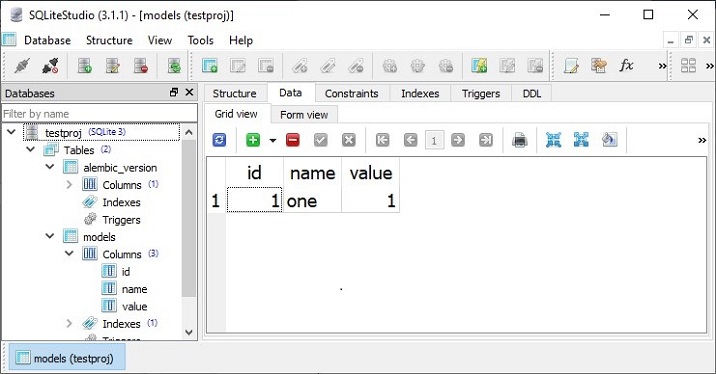This screenshot has height=374, width=716.
Task: Open insert row dropdown arrow
Action: 273,140
